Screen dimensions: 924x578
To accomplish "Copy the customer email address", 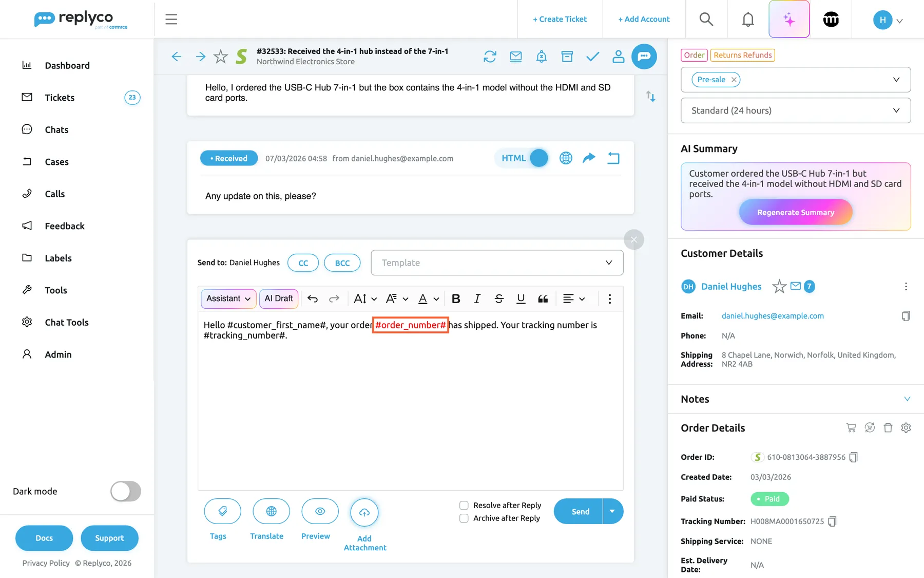I will point(906,316).
